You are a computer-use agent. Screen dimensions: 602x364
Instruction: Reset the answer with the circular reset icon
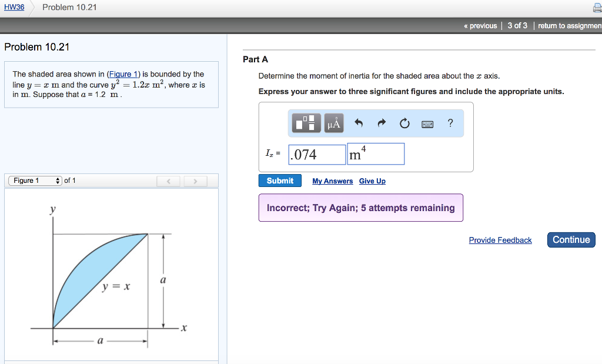click(404, 123)
